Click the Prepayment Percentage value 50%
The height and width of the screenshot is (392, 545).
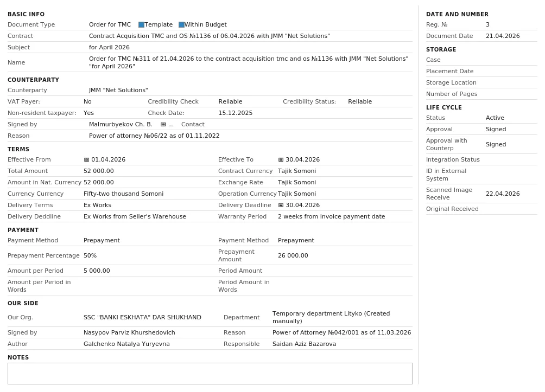click(x=90, y=255)
